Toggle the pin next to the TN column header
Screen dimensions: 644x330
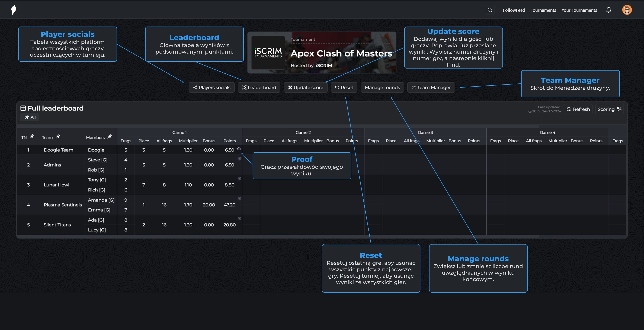(x=32, y=137)
